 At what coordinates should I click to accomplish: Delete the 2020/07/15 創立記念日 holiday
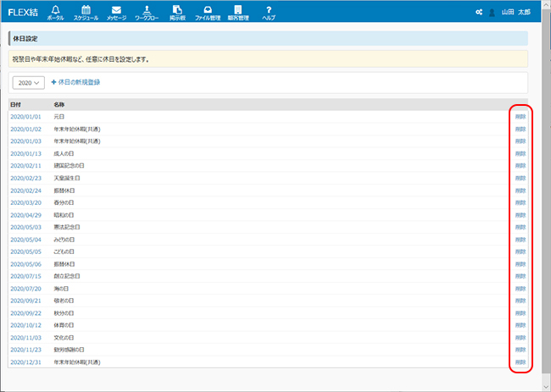click(520, 276)
